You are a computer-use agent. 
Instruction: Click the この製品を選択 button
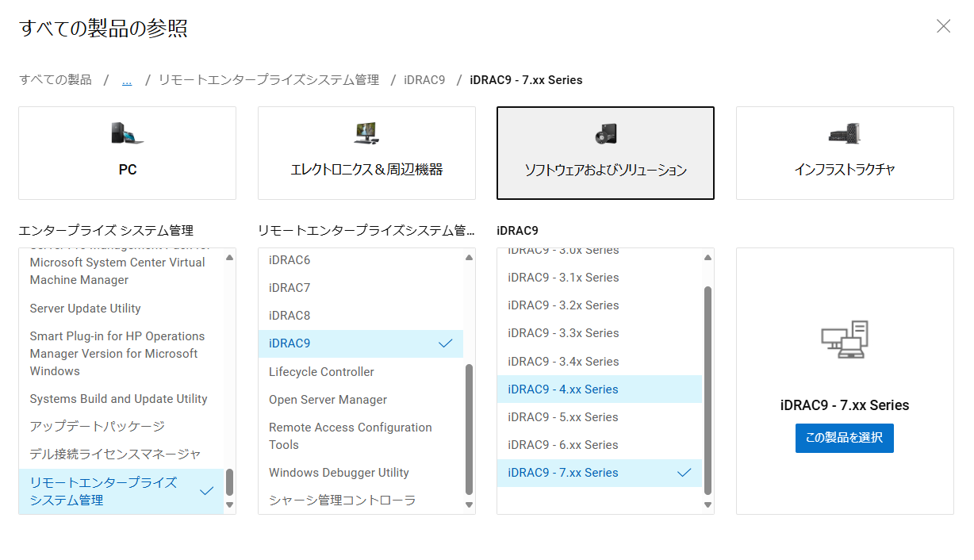(x=845, y=438)
